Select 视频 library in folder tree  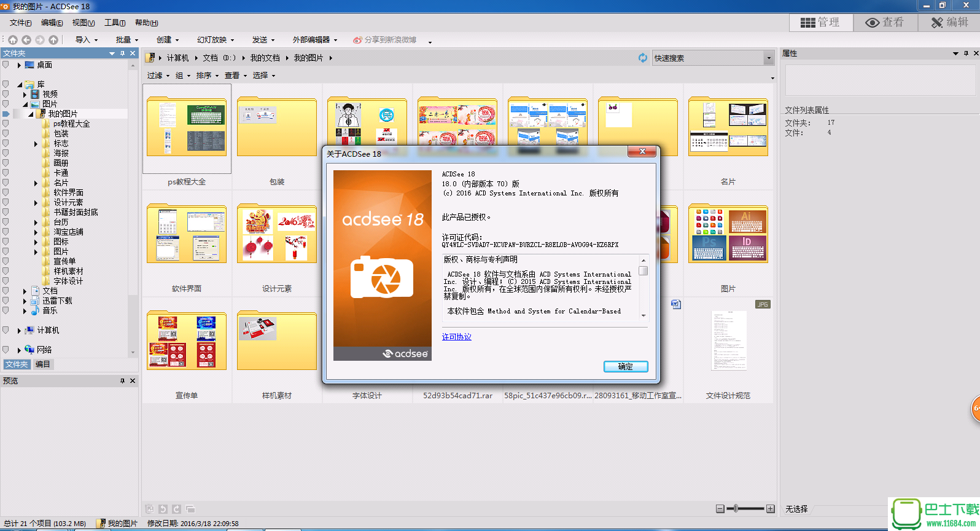tap(50, 94)
